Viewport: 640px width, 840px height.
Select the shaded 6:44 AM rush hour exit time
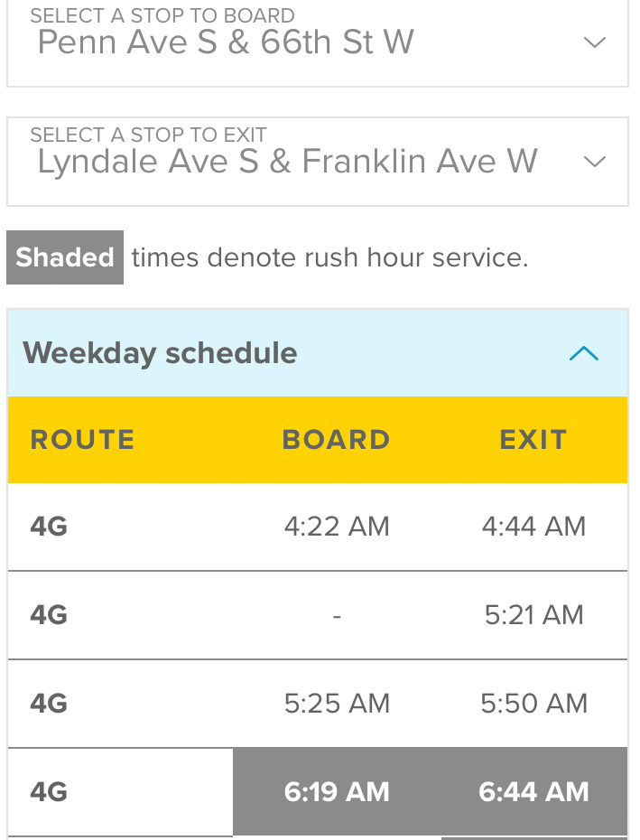533,792
